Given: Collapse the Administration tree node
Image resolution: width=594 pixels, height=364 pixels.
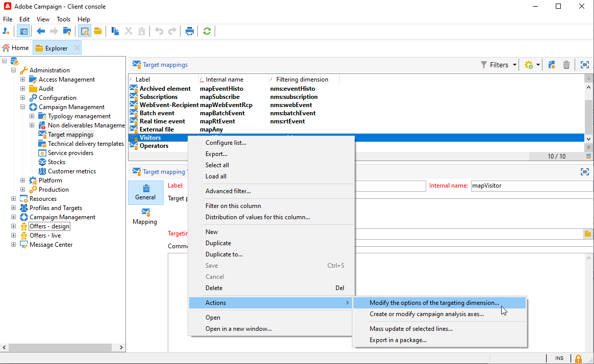Looking at the screenshot, I should tap(14, 70).
